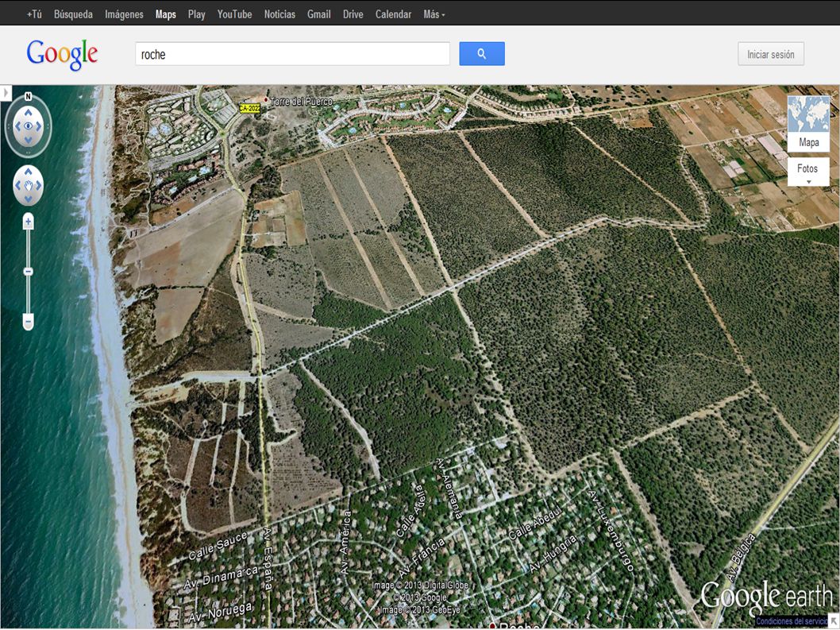Screen dimensions: 840x630
Task: Click the zoom slider handle
Action: coord(29,271)
